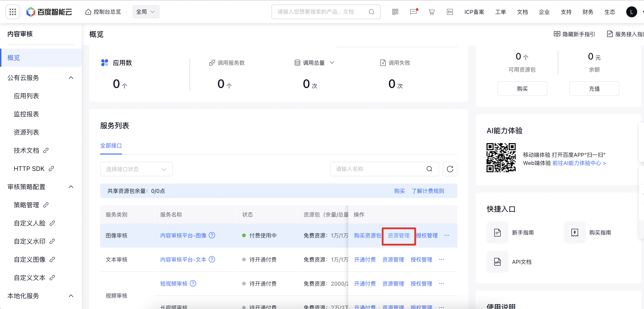The width and height of the screenshot is (644, 309).
Task: Click search icon in name filter field
Action: (x=429, y=169)
